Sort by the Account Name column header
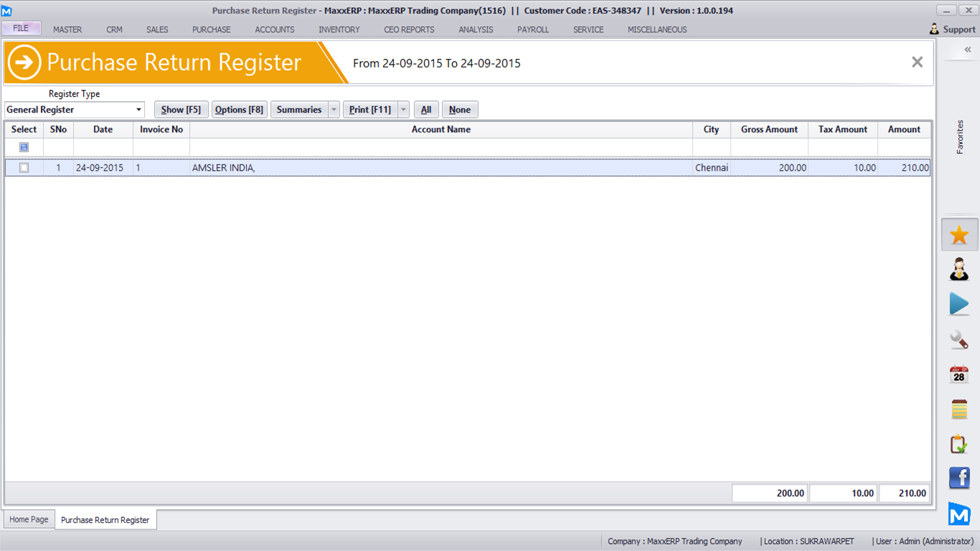Screen dimensions: 980x551 pyautogui.click(x=440, y=129)
